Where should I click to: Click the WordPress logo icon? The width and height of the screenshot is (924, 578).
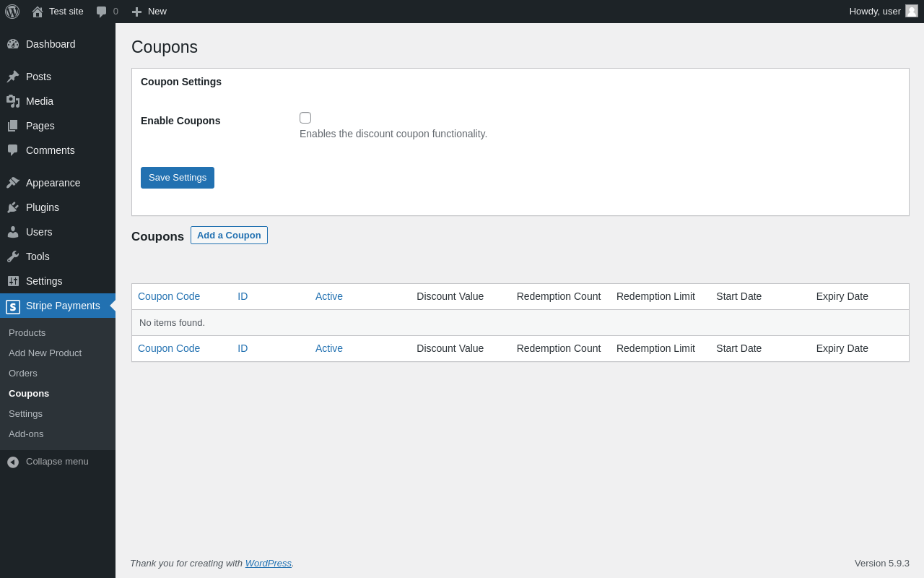(12, 12)
